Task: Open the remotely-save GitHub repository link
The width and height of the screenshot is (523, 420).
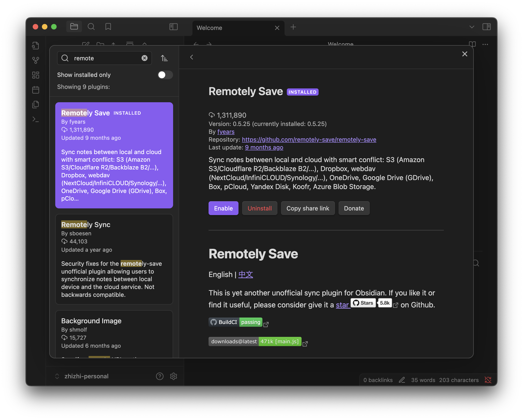Action: coord(309,140)
